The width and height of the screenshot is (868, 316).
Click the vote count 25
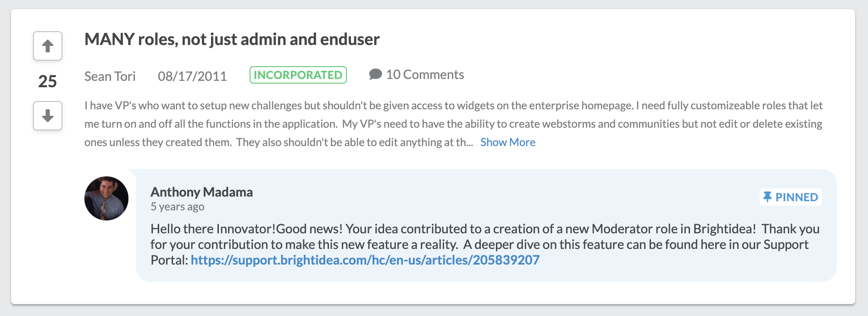coord(47,81)
